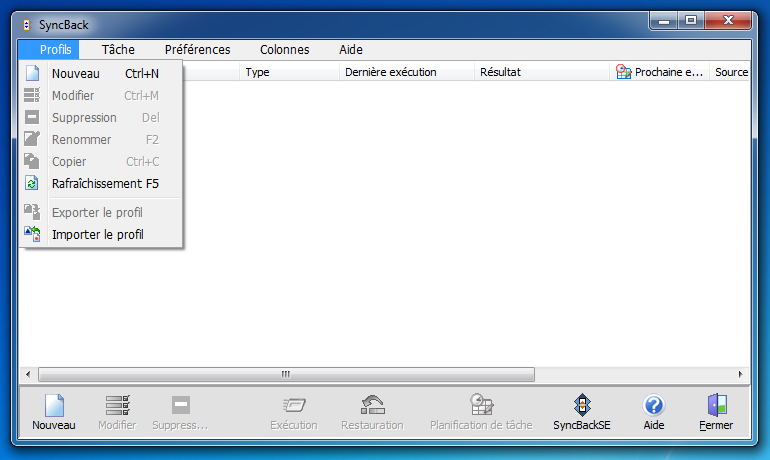
Task: Click the Importer le profil icon
Action: 32,234
